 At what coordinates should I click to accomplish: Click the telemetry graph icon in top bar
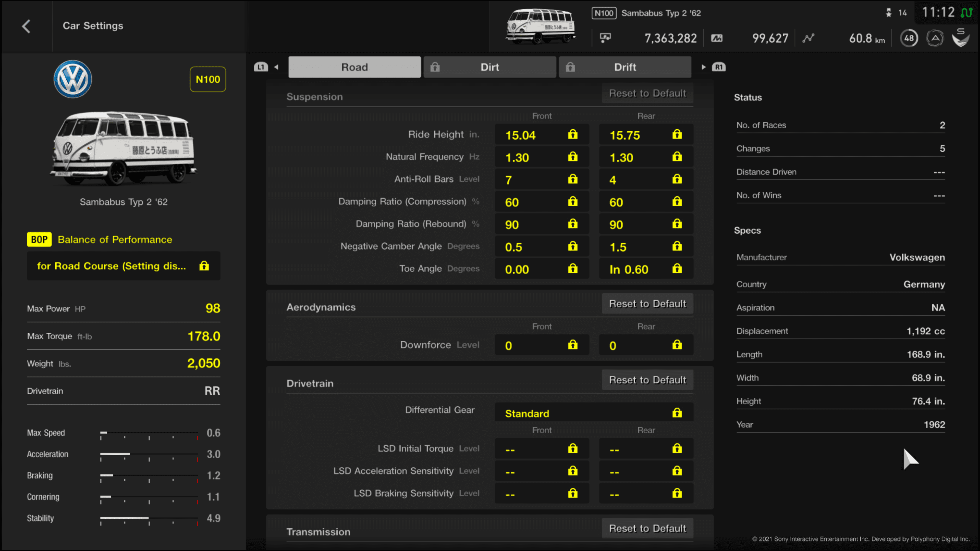click(x=808, y=38)
